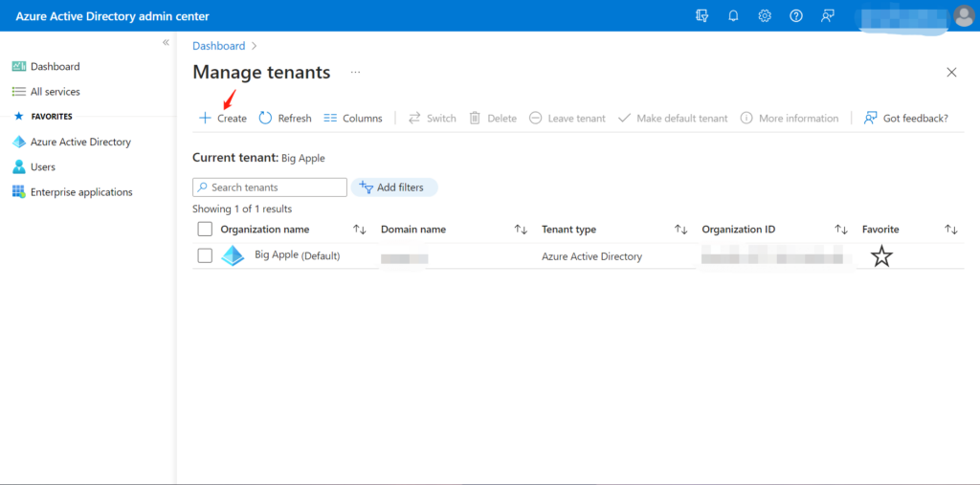The height and width of the screenshot is (485, 980).
Task: Open the user account avatar
Action: (964, 16)
